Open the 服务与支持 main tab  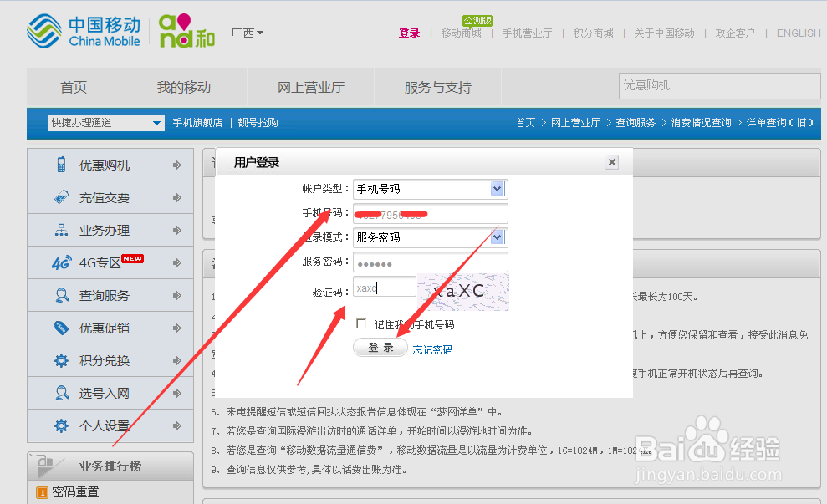click(x=438, y=87)
